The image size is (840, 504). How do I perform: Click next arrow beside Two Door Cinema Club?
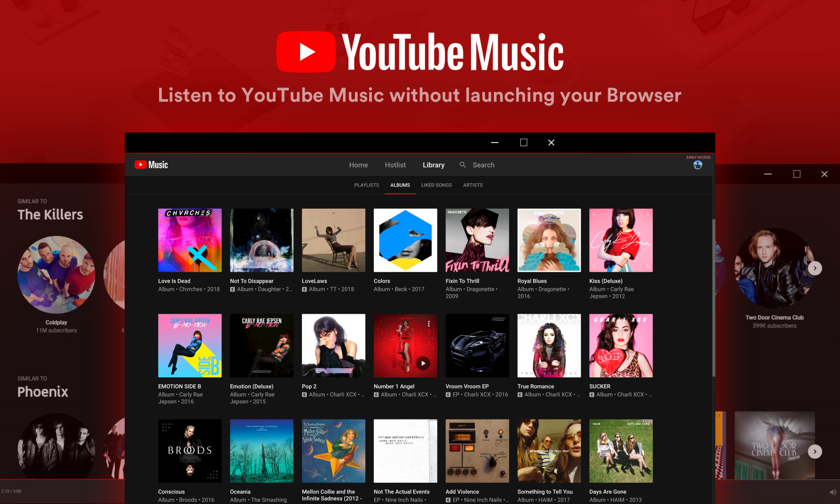pyautogui.click(x=815, y=268)
